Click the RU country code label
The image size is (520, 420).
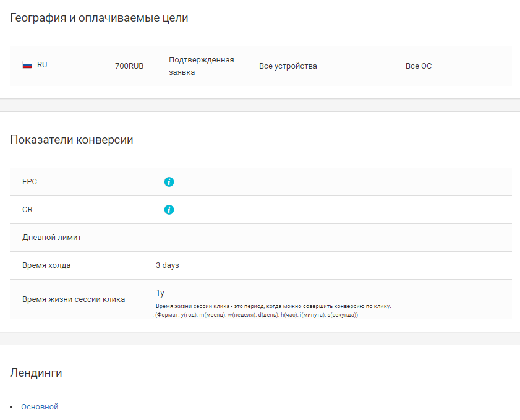(x=42, y=65)
